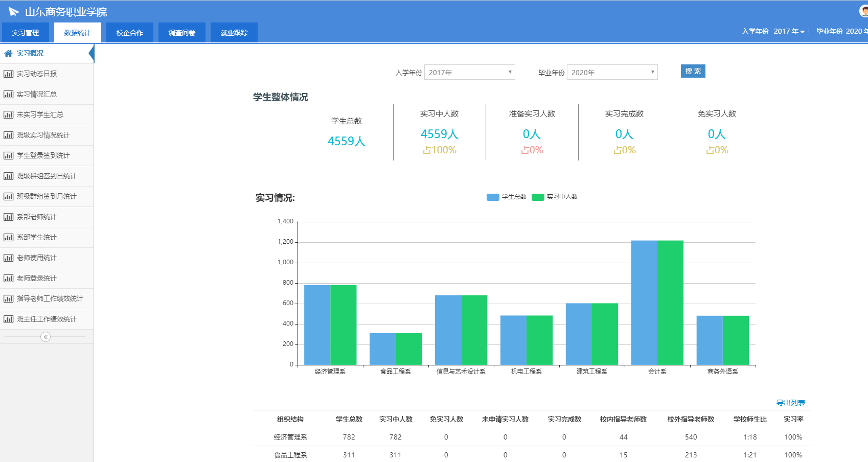Click the 导出列表 link
This screenshot has height=462, width=868.
790,403
